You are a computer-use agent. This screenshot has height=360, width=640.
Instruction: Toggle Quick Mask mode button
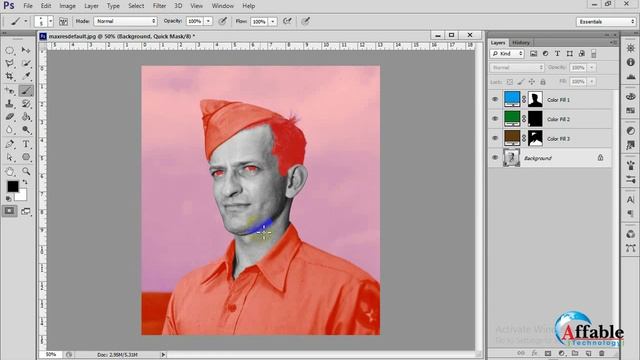[x=10, y=211]
